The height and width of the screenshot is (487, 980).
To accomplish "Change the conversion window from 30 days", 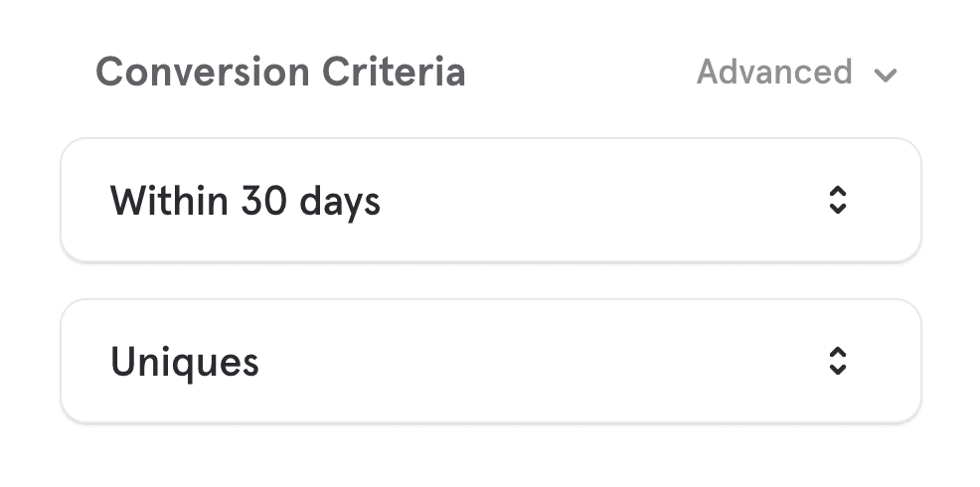I will click(x=490, y=201).
